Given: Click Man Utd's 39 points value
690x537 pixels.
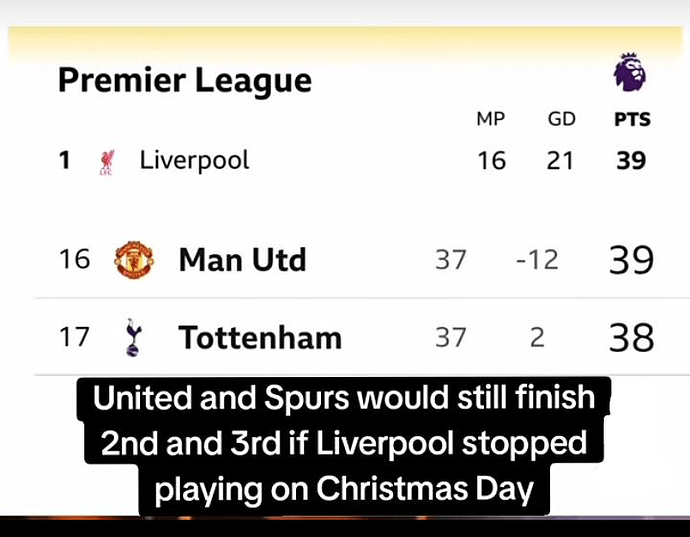Looking at the screenshot, I should pos(631,260).
